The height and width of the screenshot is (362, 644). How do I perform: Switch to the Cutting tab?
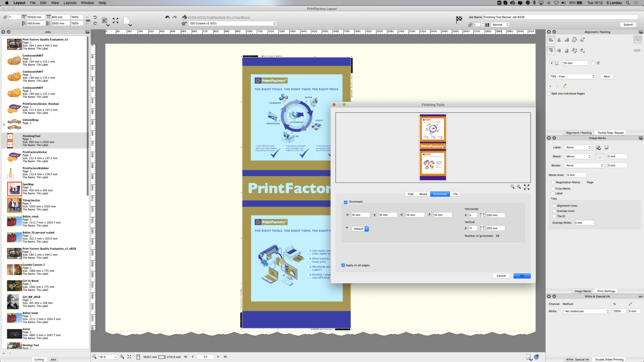(x=39, y=359)
